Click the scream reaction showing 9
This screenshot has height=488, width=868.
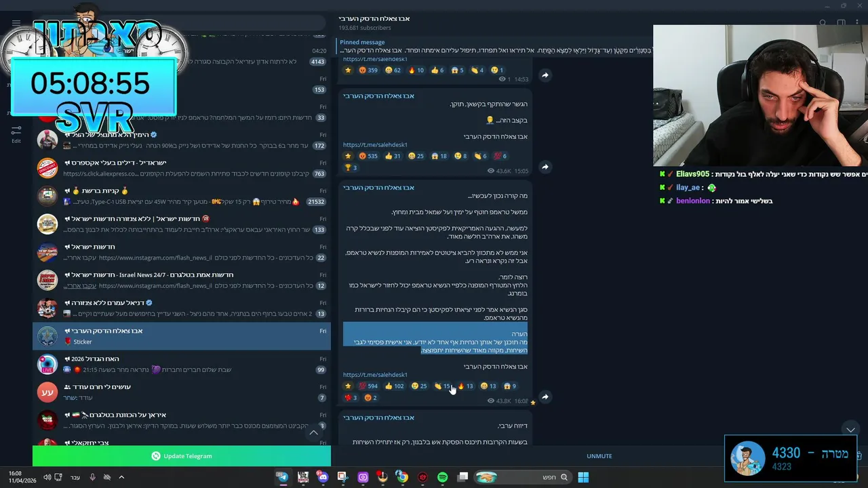(x=509, y=386)
